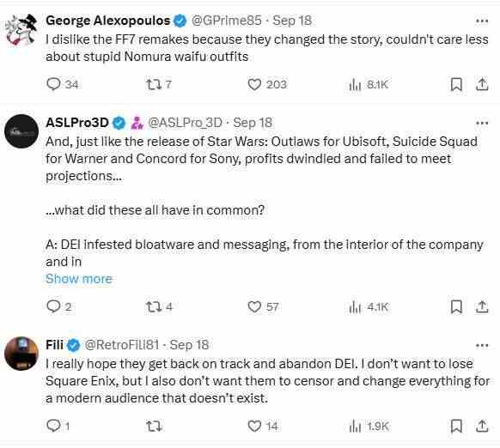
Task: Share Fili's tweet
Action: point(482,426)
